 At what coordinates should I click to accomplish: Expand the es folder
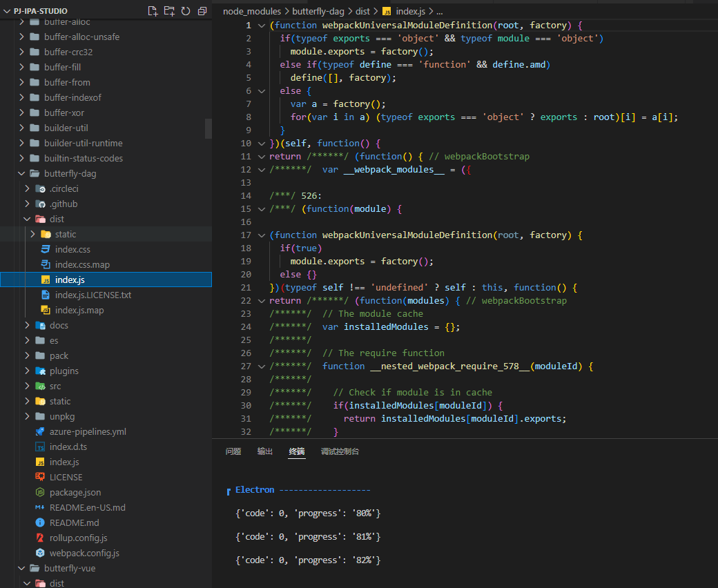click(x=27, y=340)
